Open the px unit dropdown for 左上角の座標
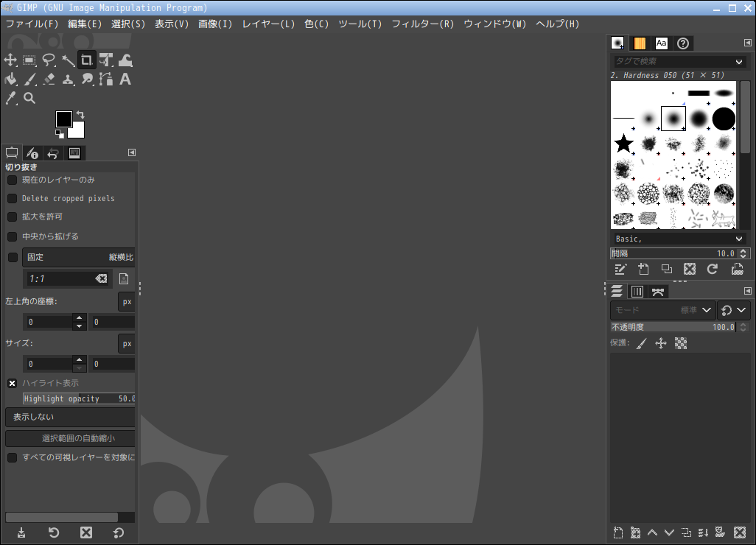The height and width of the screenshot is (545, 756). pos(127,302)
